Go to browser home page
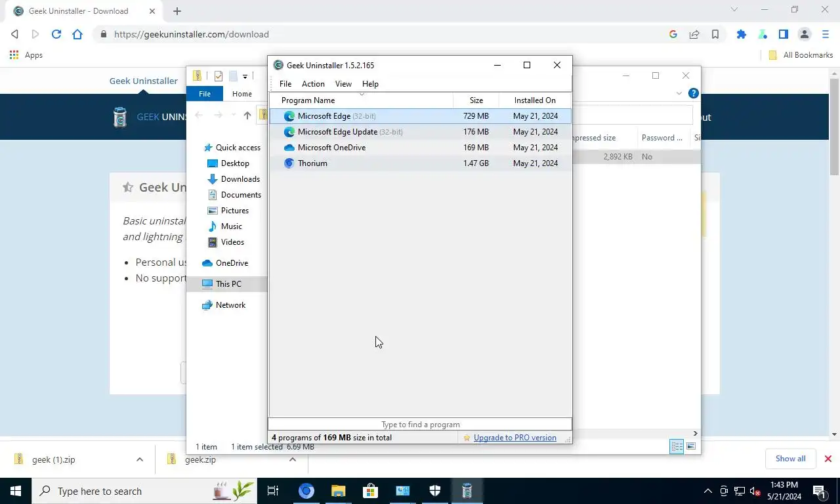The height and width of the screenshot is (504, 840). [77, 34]
